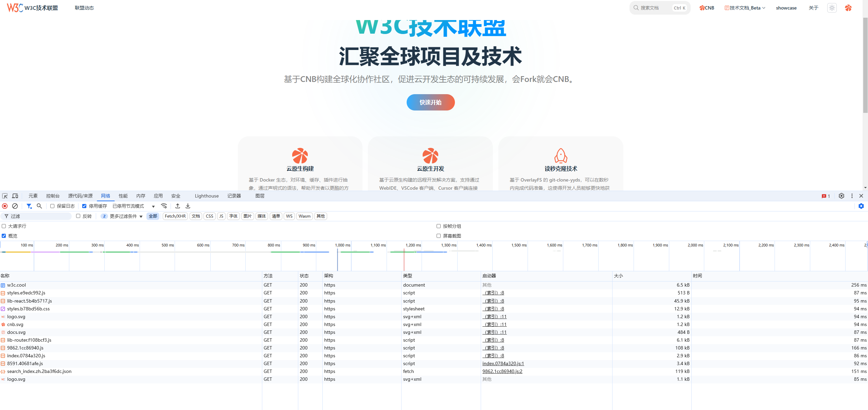Click the red load event line in timeline overview
The height and width of the screenshot is (410, 868).
coord(404,259)
